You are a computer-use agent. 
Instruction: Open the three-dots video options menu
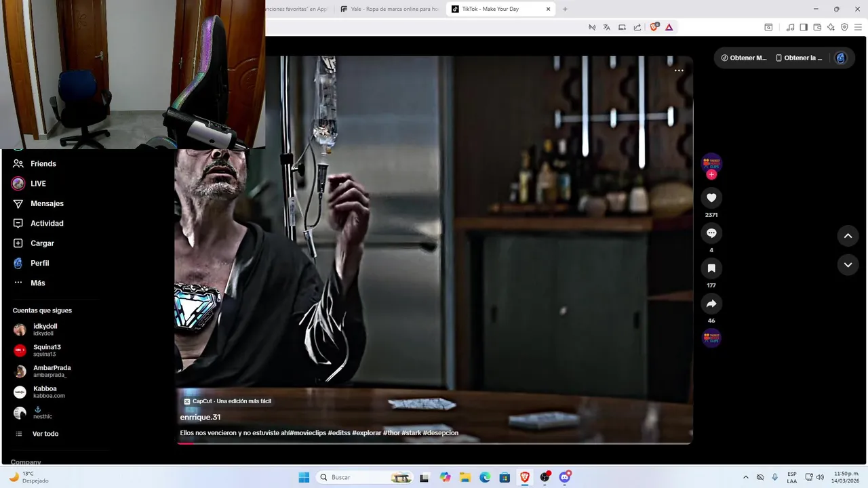(x=679, y=70)
